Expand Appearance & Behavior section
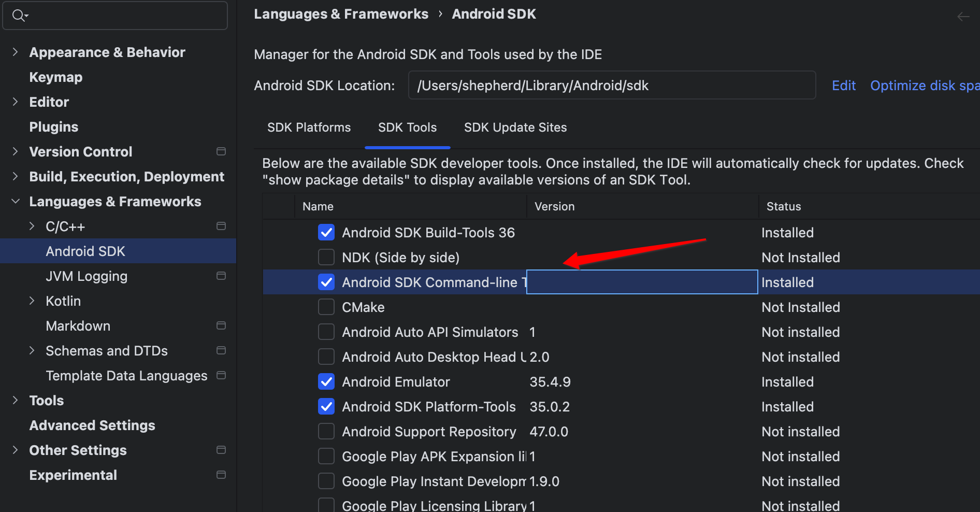The width and height of the screenshot is (980, 512). [16, 52]
